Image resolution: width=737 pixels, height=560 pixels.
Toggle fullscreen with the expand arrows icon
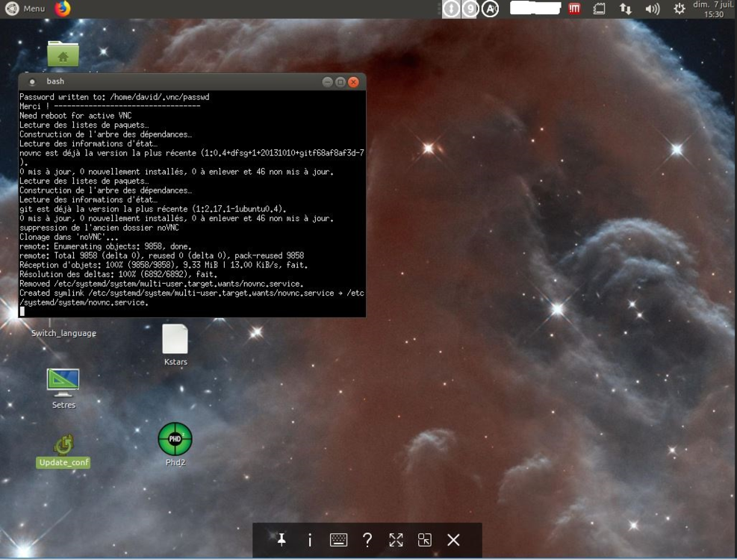(x=397, y=540)
